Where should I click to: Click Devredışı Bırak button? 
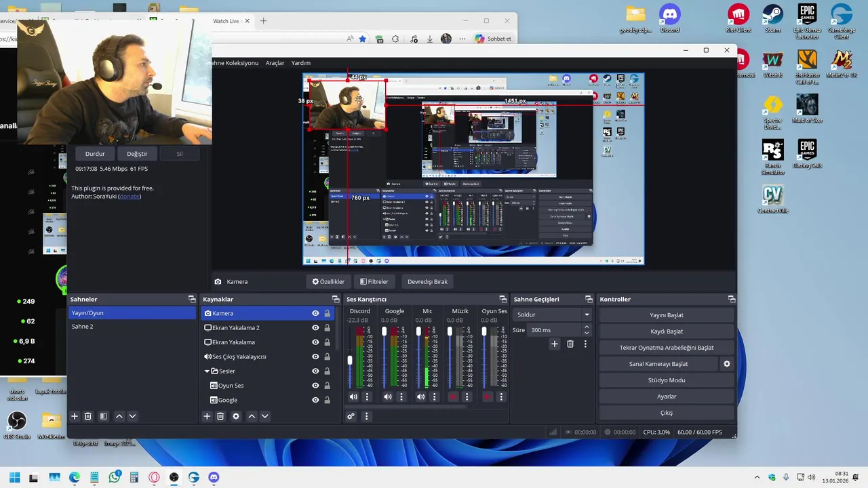tap(427, 281)
